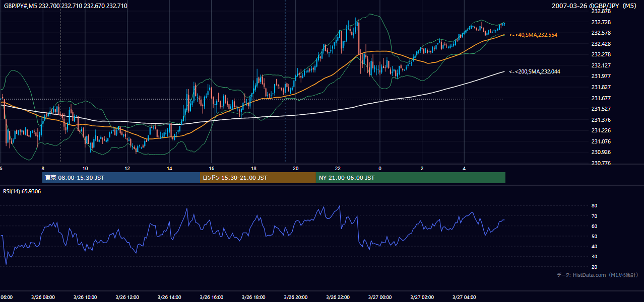The image size is (644, 302).
Task: Click hour tick 0 under the price chart
Action: pos(380,168)
